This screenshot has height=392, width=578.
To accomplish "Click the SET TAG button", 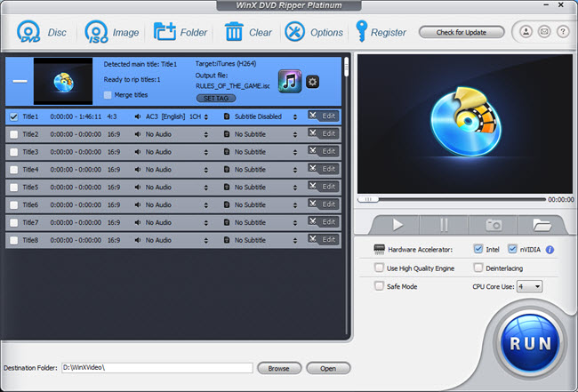I will (x=216, y=99).
